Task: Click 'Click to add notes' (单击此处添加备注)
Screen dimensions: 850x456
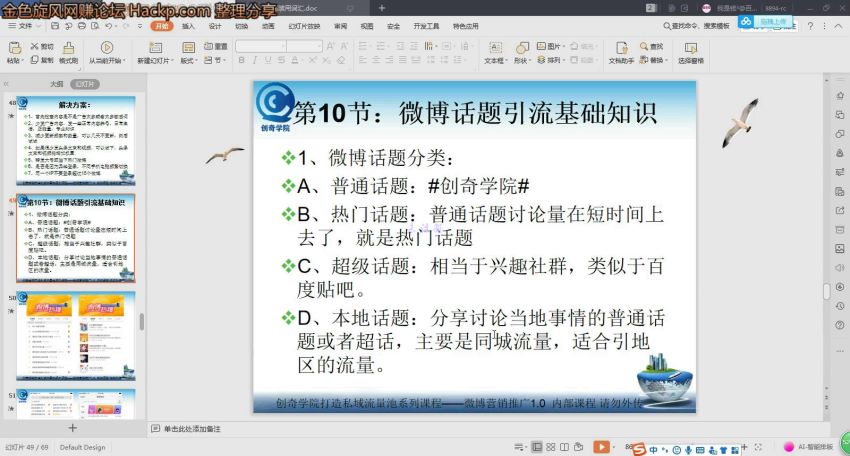Action: point(192,429)
